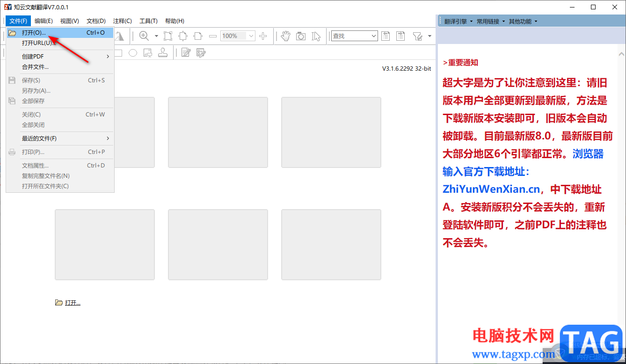Viewport: 626px width, 364px height.
Task: Select the zoom-in magnifier tool
Action: click(x=144, y=36)
